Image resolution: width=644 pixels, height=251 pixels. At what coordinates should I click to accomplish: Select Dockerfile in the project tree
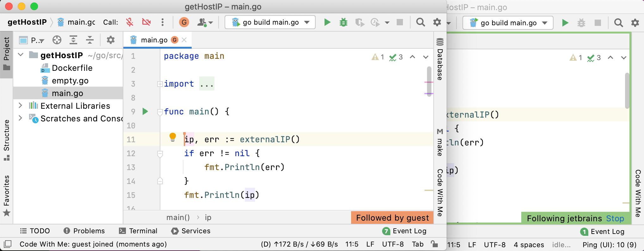pyautogui.click(x=72, y=68)
